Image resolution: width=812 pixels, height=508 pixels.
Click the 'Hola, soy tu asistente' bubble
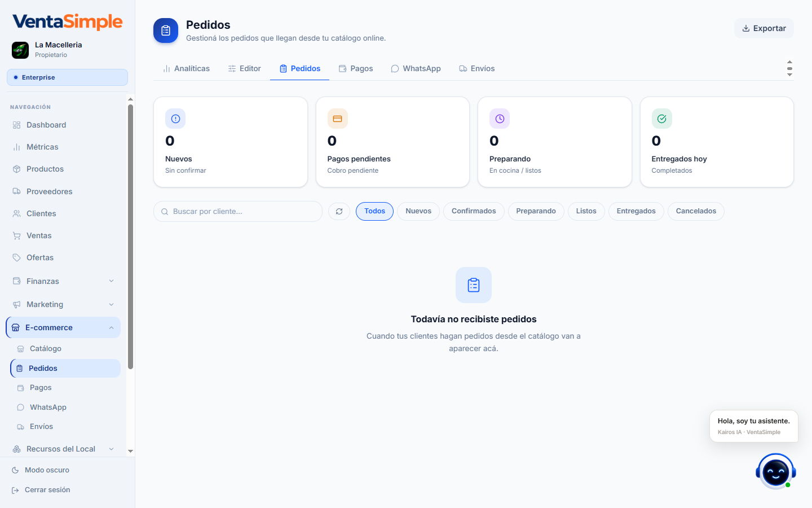[x=754, y=426]
